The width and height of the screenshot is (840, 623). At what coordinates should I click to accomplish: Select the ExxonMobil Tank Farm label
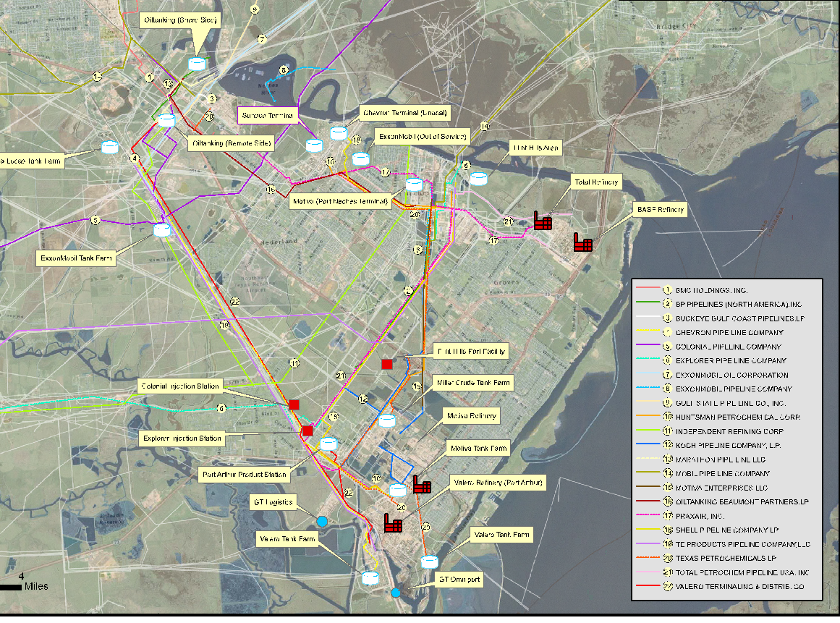click(x=76, y=258)
